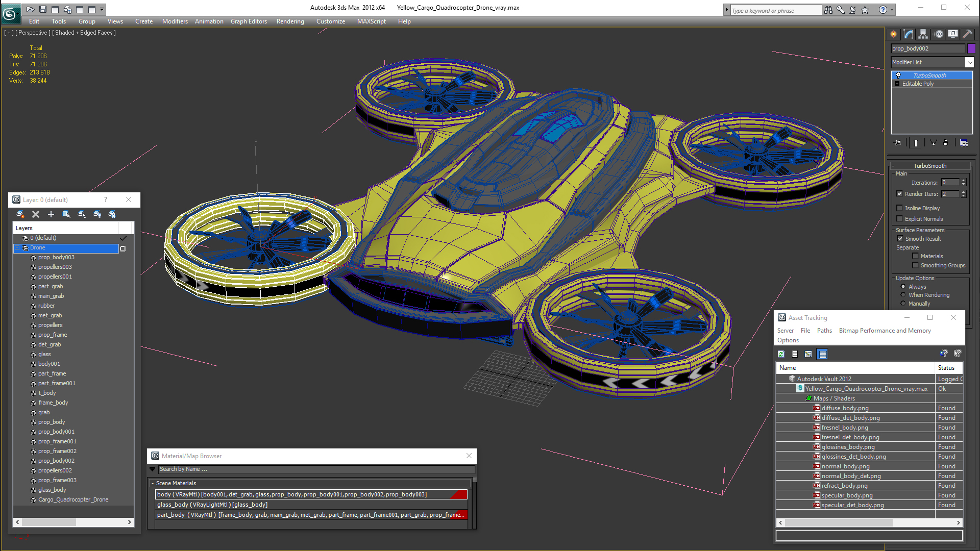Open the Display command panel tab
This screenshot has width=980, height=551.
(953, 34)
